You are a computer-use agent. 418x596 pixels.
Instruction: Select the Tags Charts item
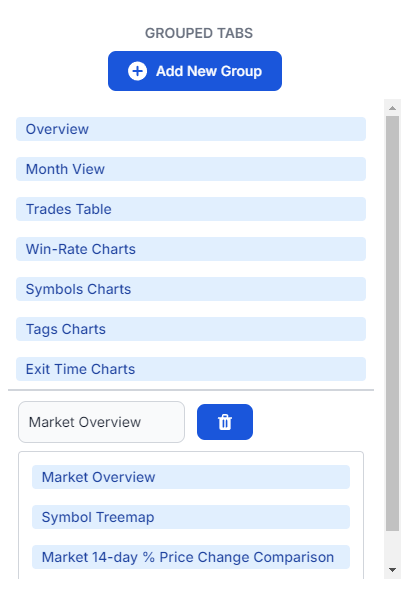point(191,329)
